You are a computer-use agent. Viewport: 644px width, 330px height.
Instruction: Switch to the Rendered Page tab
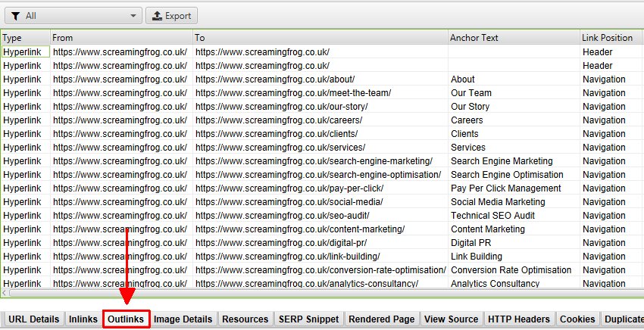[x=382, y=319]
